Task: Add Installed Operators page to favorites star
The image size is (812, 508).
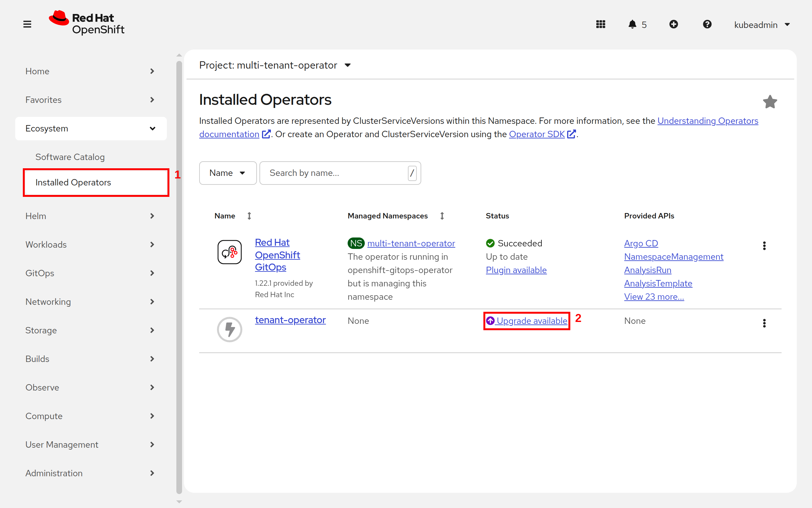Action: (770, 102)
